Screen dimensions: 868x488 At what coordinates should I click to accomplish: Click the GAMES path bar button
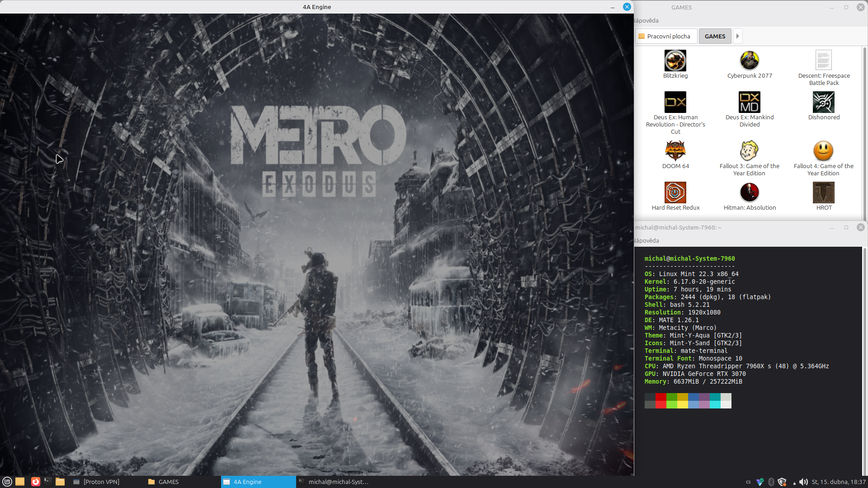coord(715,36)
